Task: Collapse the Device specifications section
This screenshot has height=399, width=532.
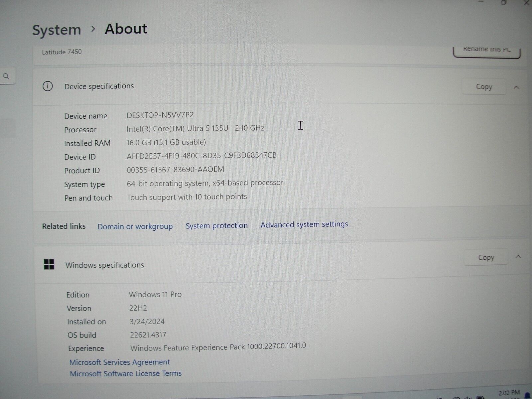Action: pyautogui.click(x=516, y=87)
